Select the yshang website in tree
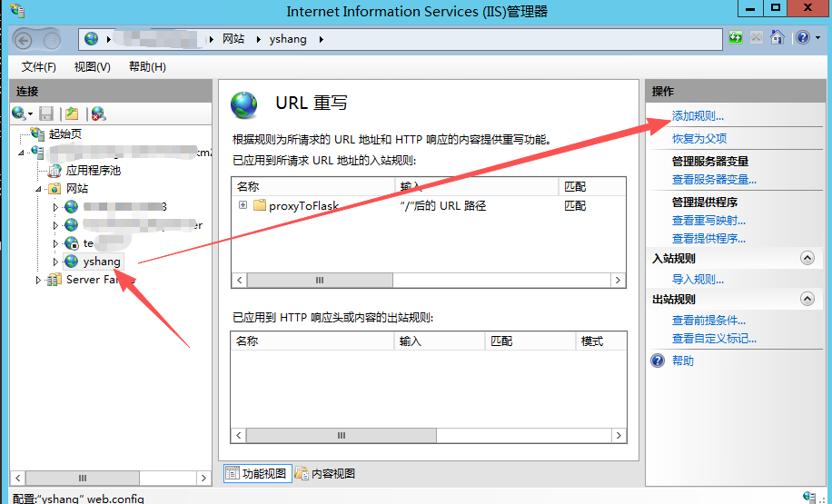Screen dimensions: 832x504 pos(102,261)
